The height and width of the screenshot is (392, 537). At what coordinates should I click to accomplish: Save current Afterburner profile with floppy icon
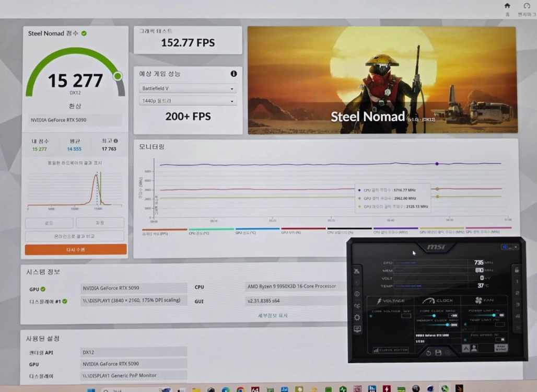point(438,353)
